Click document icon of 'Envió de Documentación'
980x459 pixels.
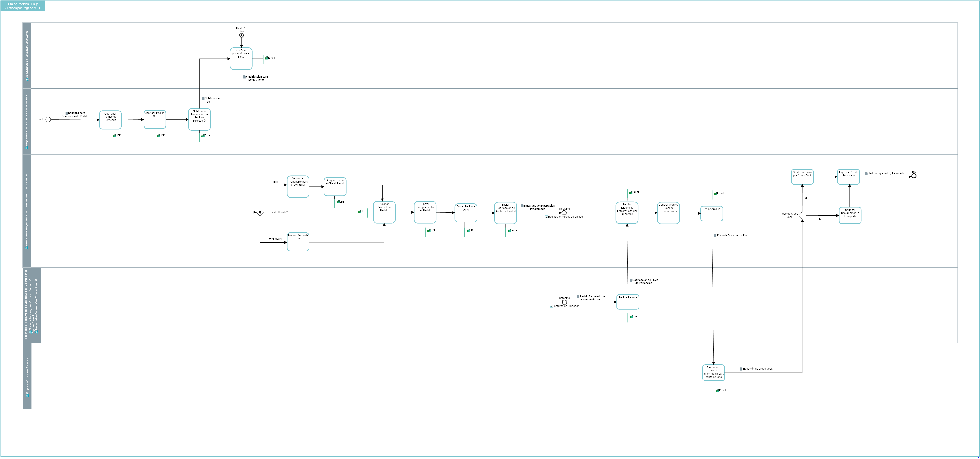[x=715, y=236]
